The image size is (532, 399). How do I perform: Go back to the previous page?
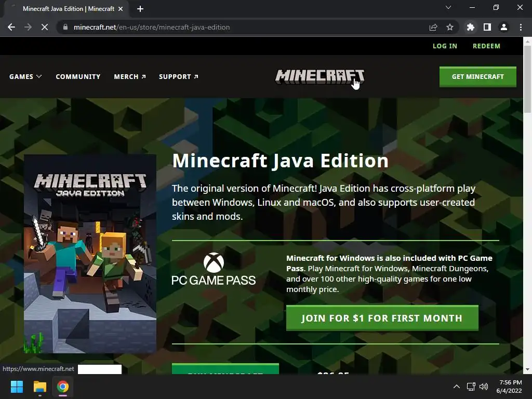(11, 27)
